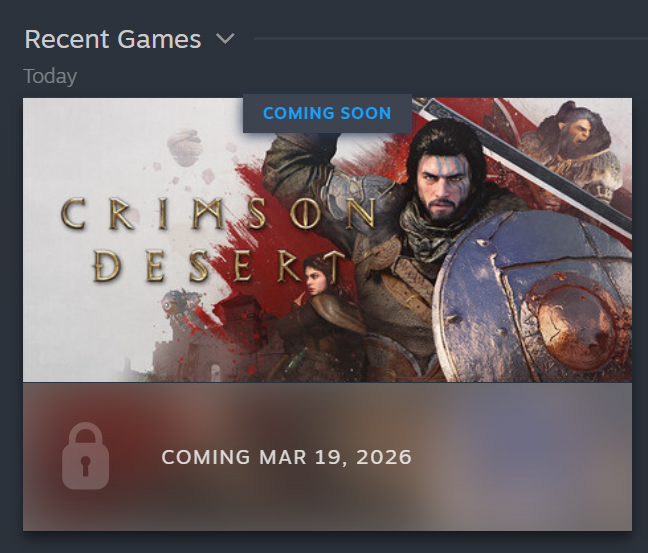This screenshot has height=553, width=648.
Task: Select the Today date group label
Action: coord(50,76)
